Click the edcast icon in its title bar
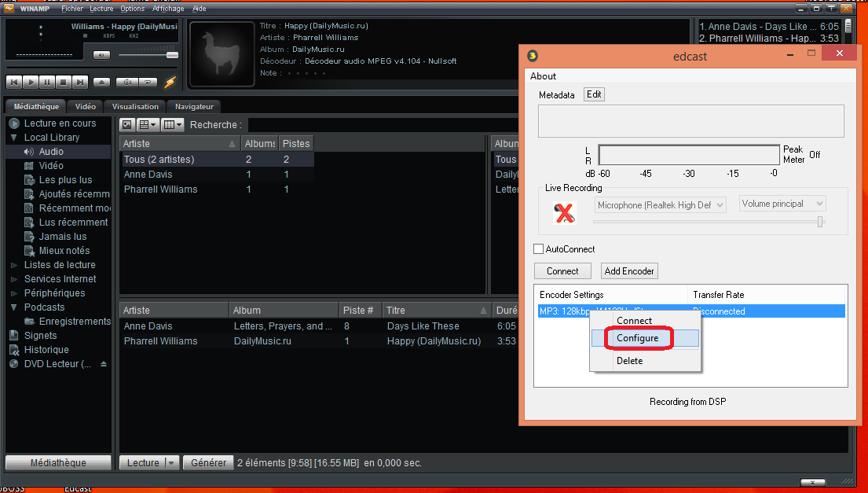Viewport: 868px width, 493px height. [x=532, y=55]
